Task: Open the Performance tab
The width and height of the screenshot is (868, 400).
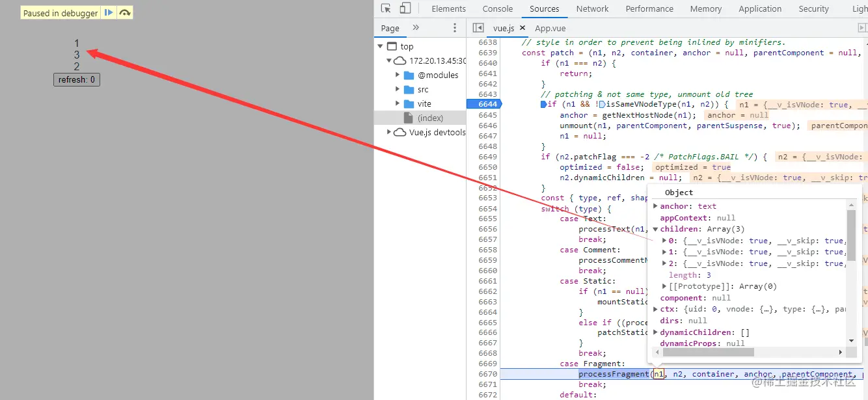Action: pyautogui.click(x=649, y=8)
